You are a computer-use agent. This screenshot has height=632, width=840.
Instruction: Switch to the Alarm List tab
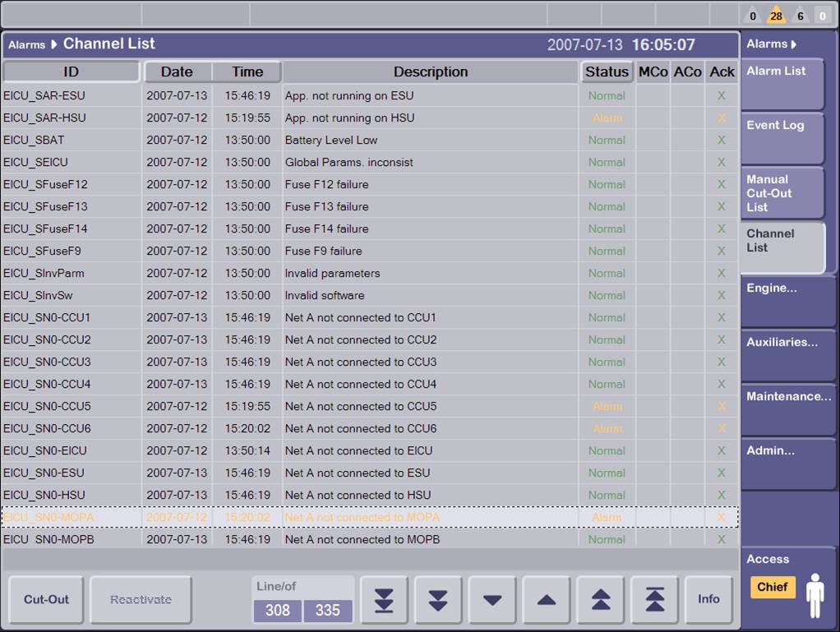pos(781,84)
